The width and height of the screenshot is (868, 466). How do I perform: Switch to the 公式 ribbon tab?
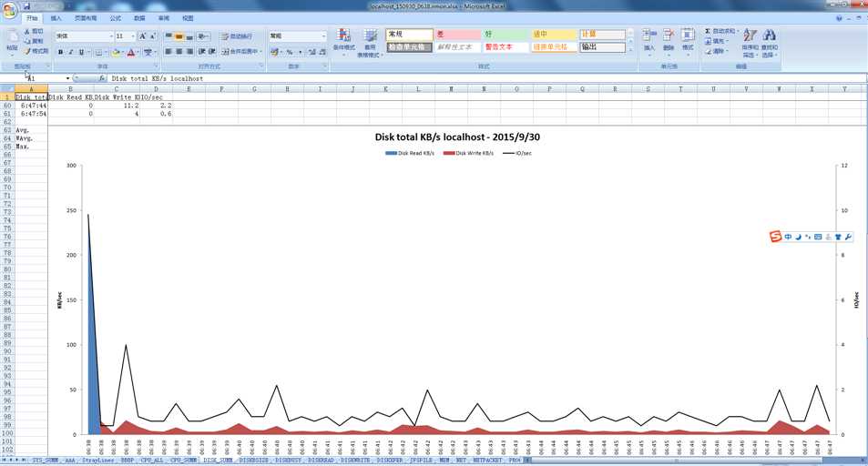(x=115, y=18)
